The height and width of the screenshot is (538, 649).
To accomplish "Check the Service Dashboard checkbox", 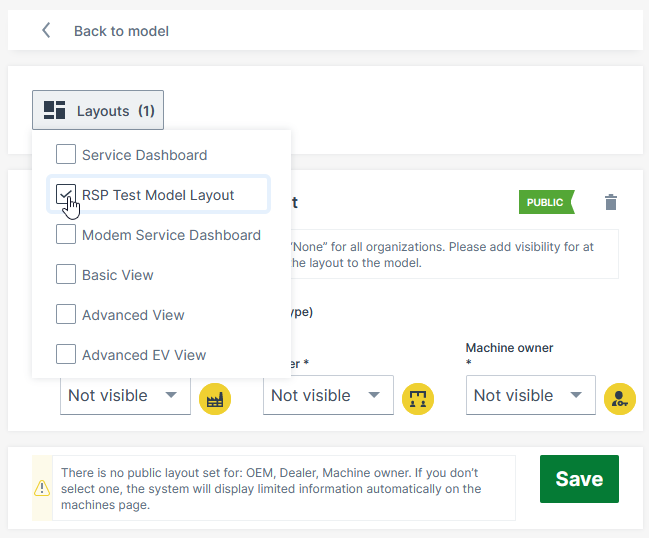I will click(x=66, y=154).
